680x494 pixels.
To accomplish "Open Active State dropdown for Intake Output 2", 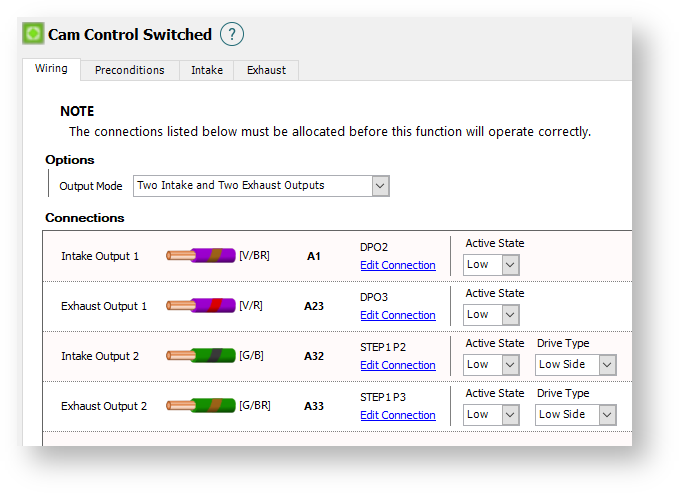I will tap(510, 365).
